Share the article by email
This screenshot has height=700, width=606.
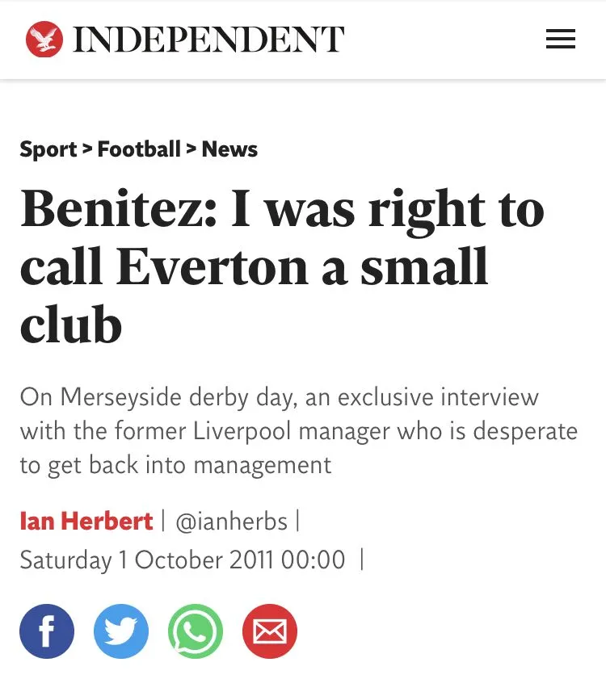tap(270, 631)
